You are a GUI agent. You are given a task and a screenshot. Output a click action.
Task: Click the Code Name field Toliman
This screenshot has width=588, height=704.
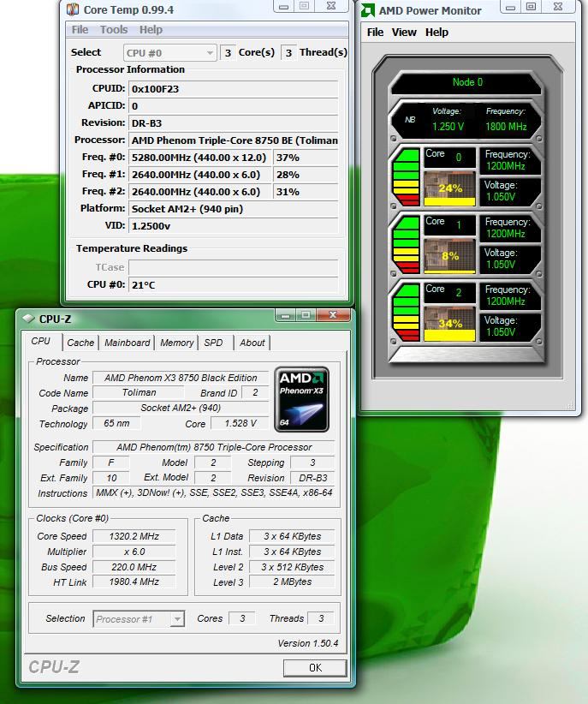tap(140, 392)
